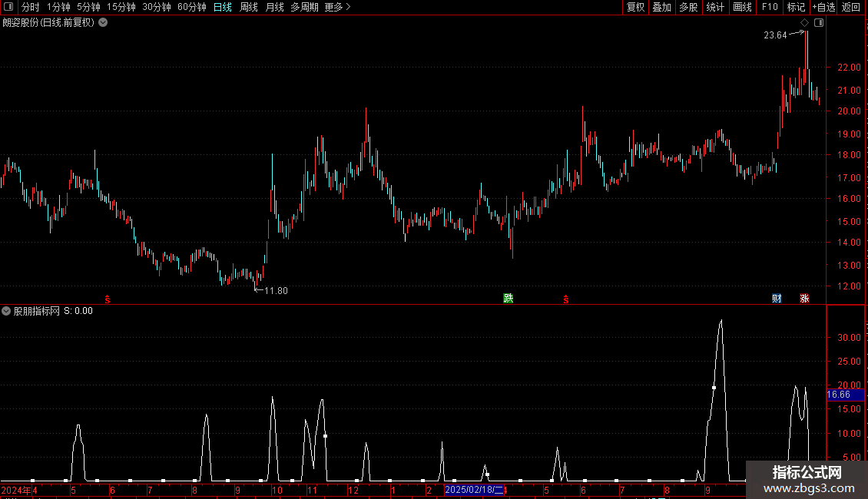Click the 11.80 low price label
The image size is (868, 499).
pos(276,290)
